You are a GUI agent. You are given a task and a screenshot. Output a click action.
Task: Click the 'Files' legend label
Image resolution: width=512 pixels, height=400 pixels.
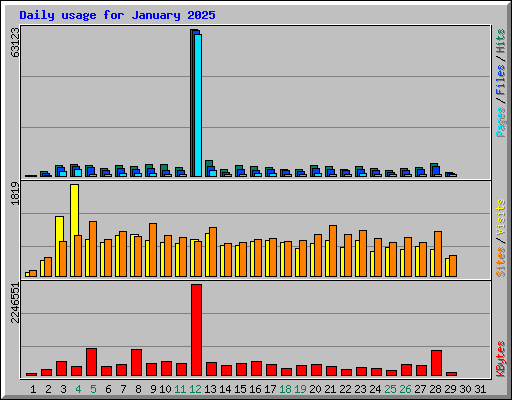500,80
